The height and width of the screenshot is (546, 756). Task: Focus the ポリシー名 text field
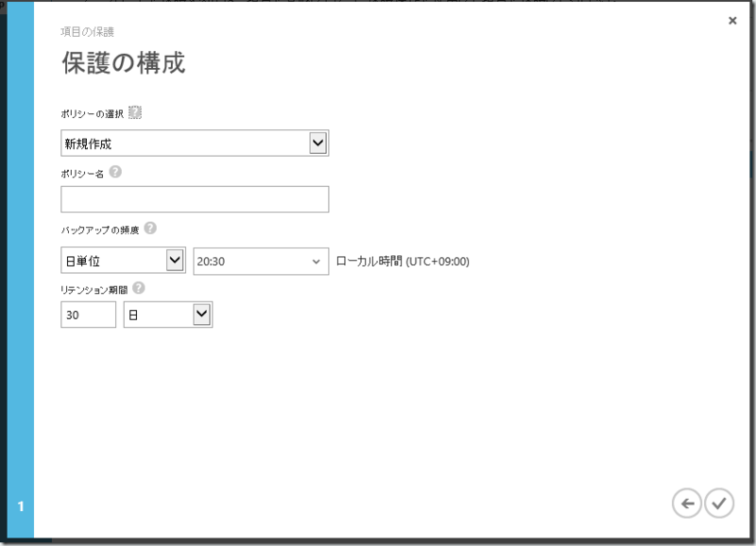[x=195, y=199]
